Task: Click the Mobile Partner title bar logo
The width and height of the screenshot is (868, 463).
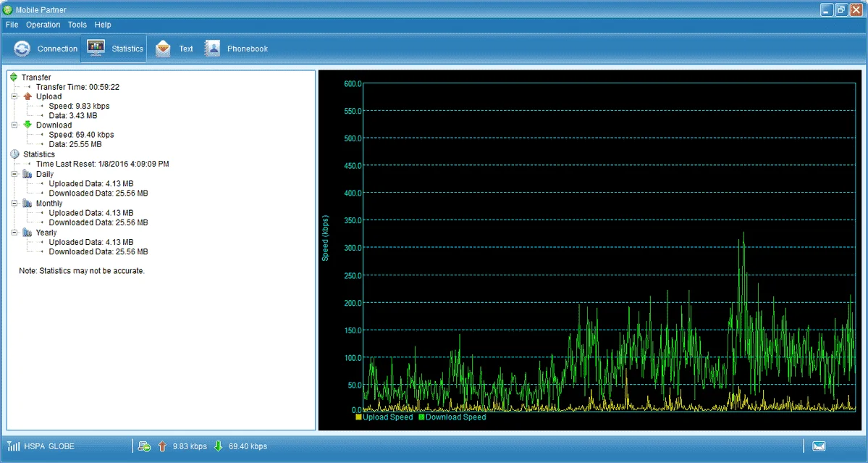Action: 8,9
